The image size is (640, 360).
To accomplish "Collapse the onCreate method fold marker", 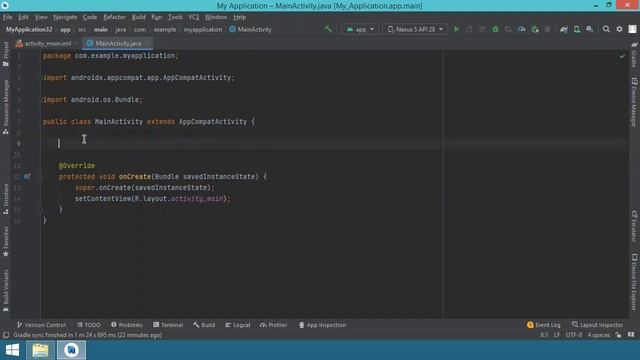I will [x=40, y=177].
